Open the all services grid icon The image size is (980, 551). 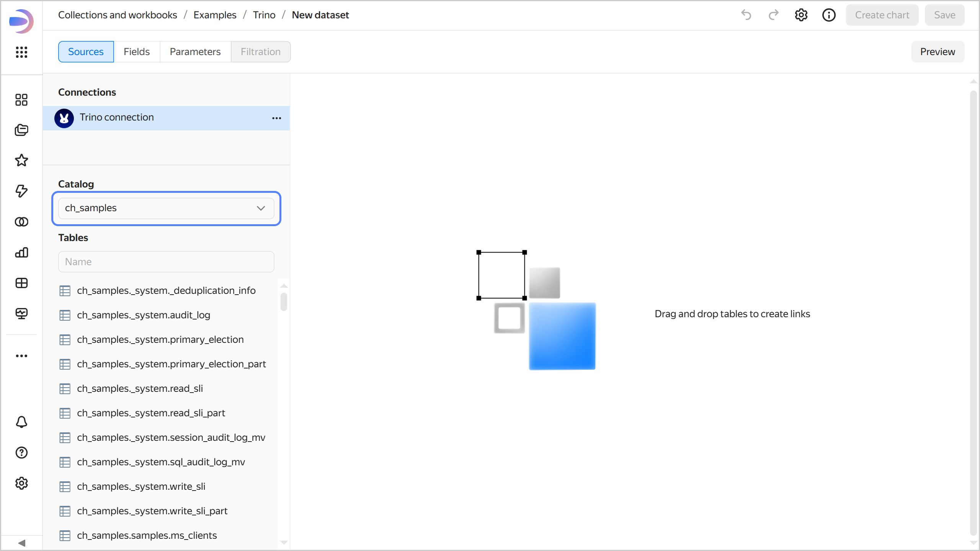(21, 52)
